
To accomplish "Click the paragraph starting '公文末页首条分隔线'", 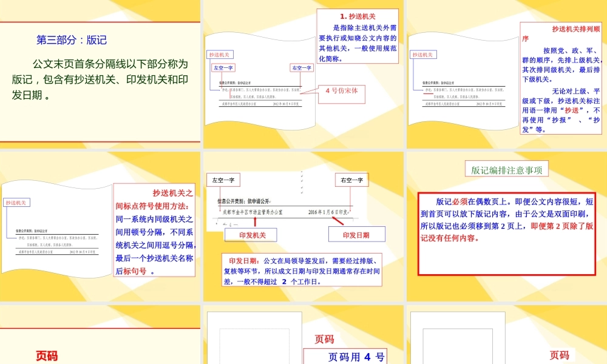I will 100,79.
